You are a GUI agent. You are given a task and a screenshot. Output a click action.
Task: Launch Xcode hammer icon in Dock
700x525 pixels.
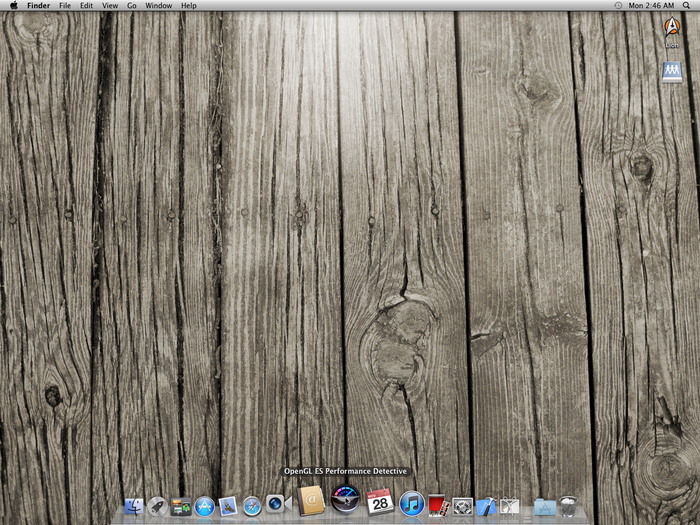point(486,507)
